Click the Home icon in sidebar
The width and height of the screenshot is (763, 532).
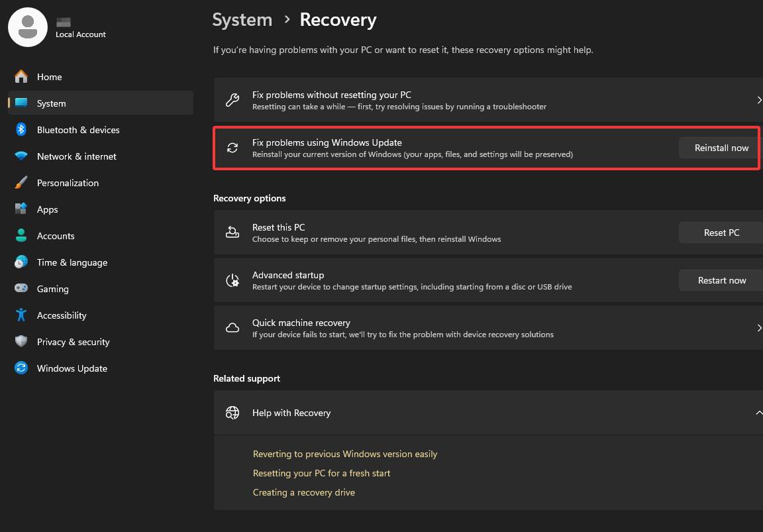click(x=21, y=77)
